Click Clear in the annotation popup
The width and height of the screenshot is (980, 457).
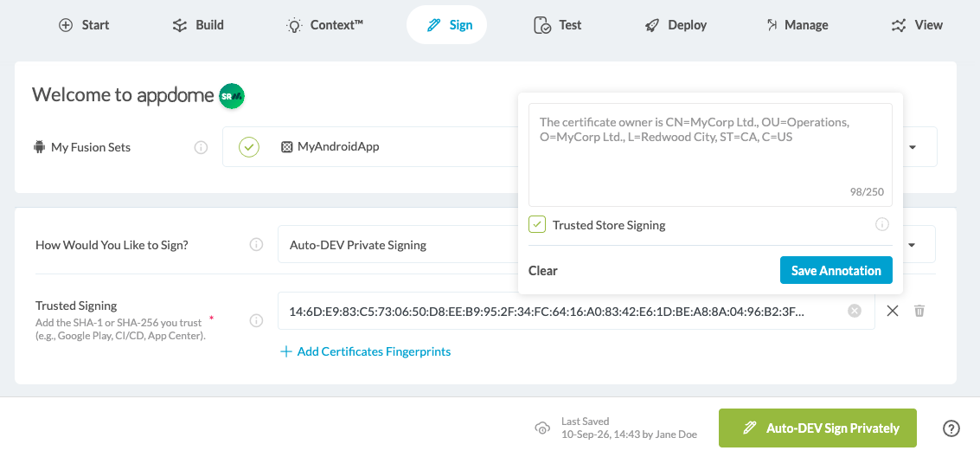coord(543,271)
